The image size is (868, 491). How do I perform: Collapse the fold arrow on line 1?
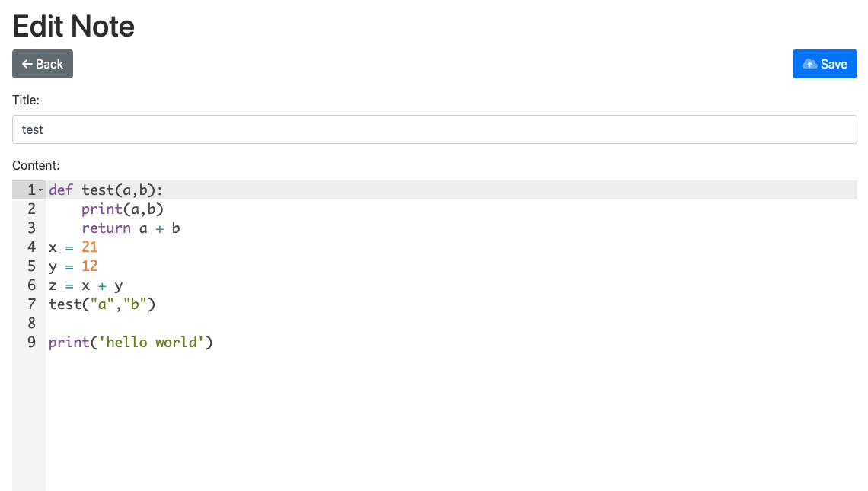coord(40,190)
